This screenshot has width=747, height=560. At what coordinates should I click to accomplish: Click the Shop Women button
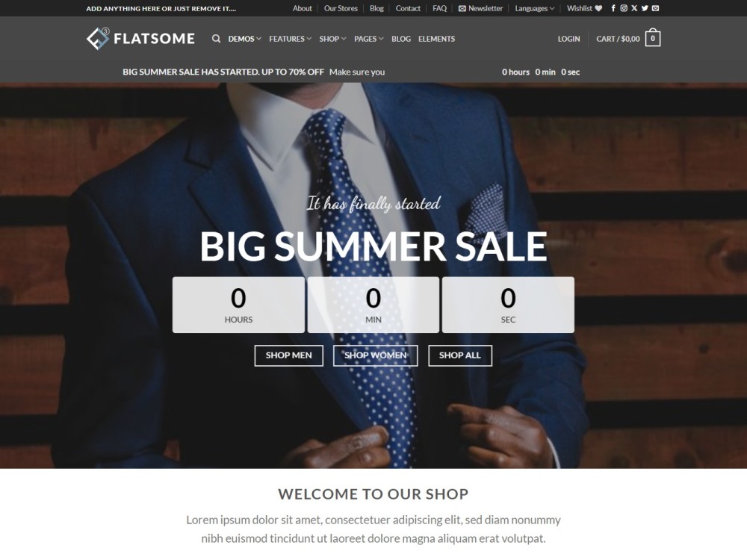tap(376, 355)
